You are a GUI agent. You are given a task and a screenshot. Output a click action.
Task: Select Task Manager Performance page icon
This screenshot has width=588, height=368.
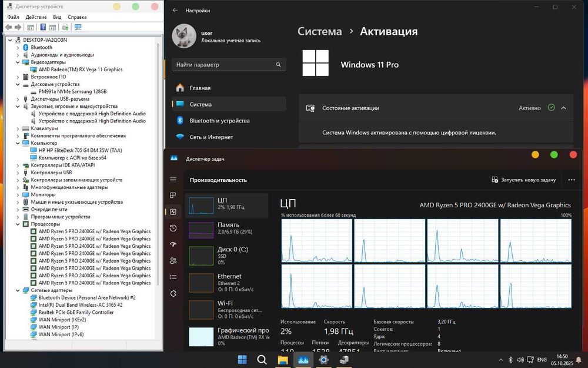pyautogui.click(x=173, y=212)
